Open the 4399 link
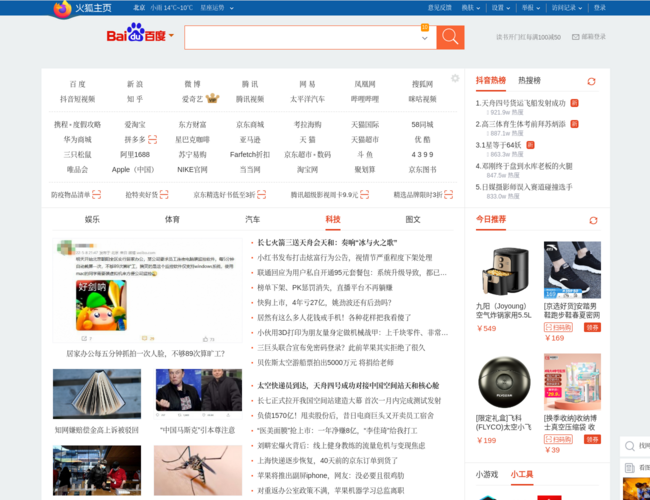The height and width of the screenshot is (500, 650). pyautogui.click(x=422, y=155)
